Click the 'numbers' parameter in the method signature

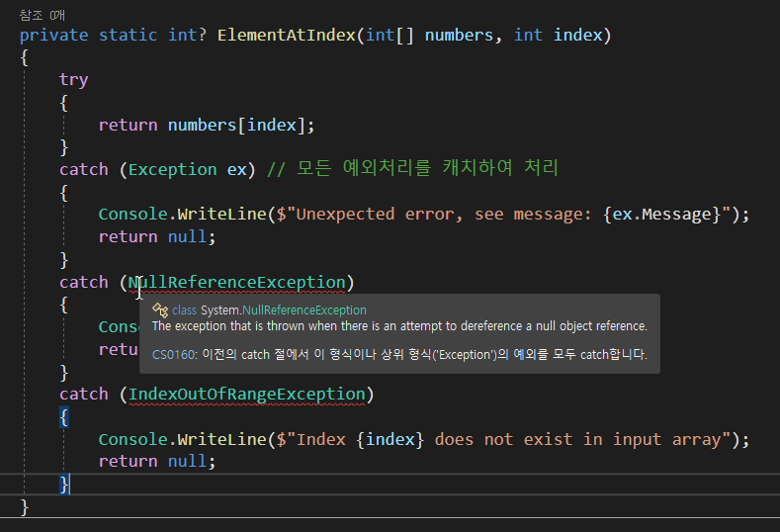click(x=459, y=35)
